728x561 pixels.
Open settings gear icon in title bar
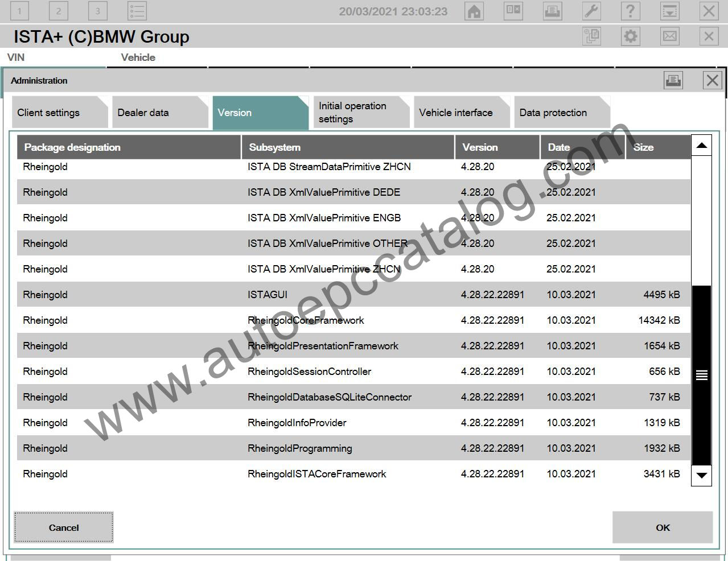click(x=630, y=36)
